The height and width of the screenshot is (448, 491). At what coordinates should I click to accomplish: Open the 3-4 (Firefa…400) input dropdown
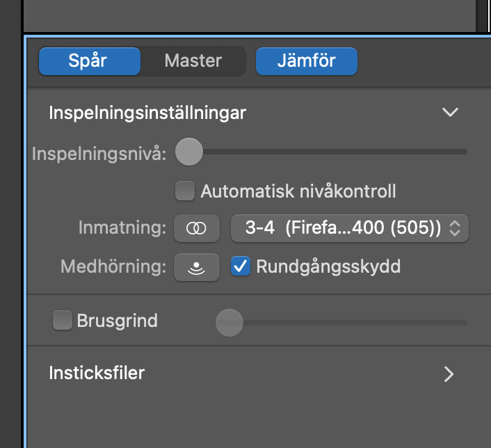[x=349, y=227]
